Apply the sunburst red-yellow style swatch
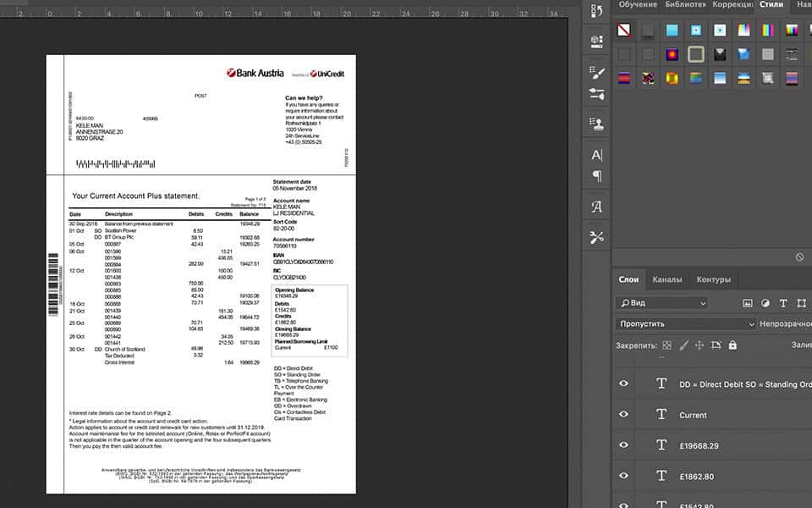 click(672, 54)
